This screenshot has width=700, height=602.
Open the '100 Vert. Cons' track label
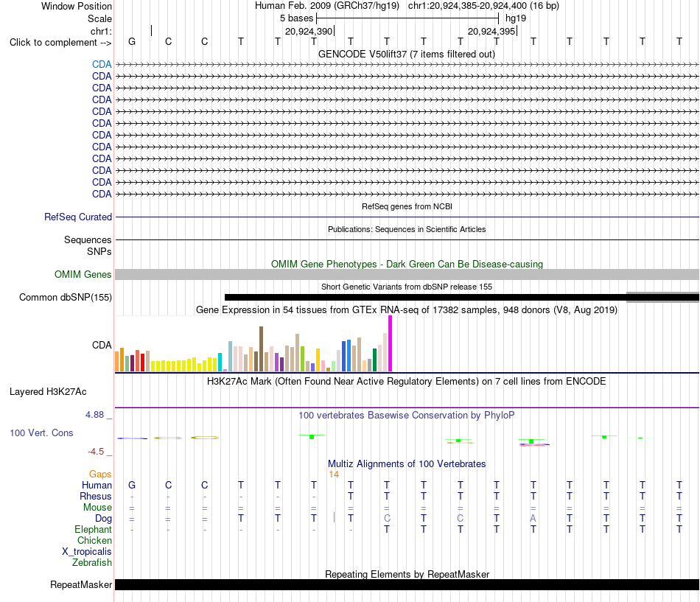pos(41,433)
